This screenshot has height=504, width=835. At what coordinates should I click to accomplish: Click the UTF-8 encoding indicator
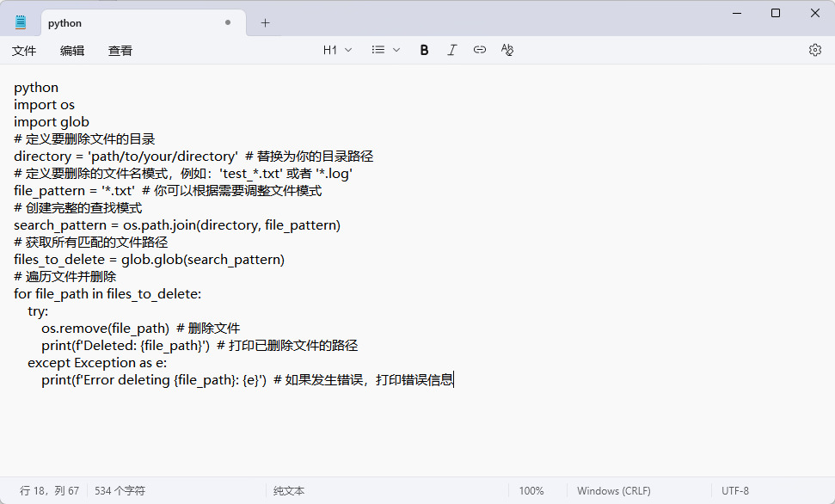point(735,491)
